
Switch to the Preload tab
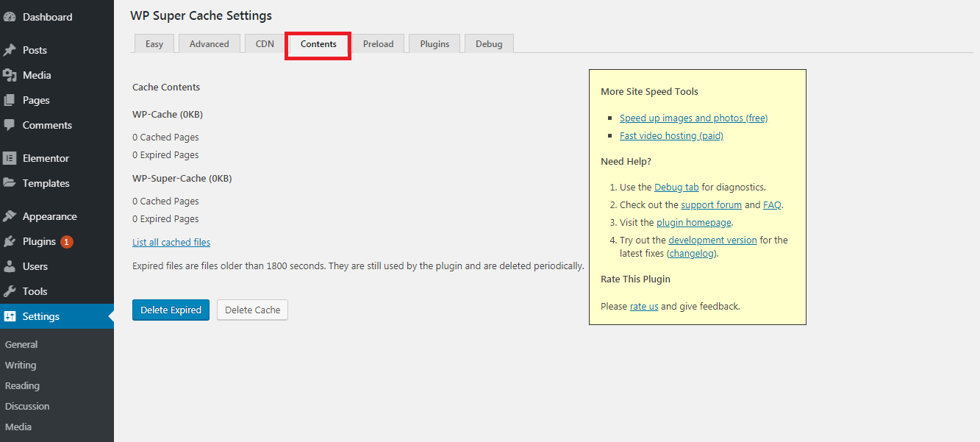379,43
